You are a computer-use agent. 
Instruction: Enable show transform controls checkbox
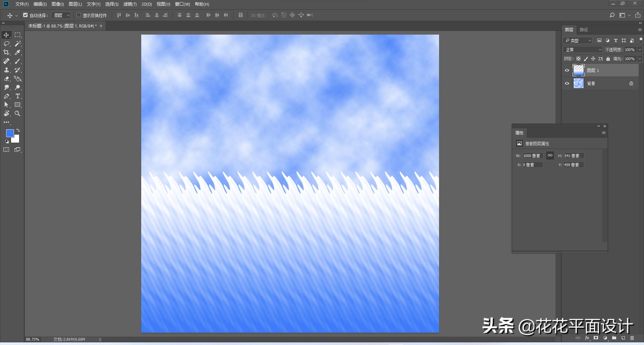click(78, 15)
